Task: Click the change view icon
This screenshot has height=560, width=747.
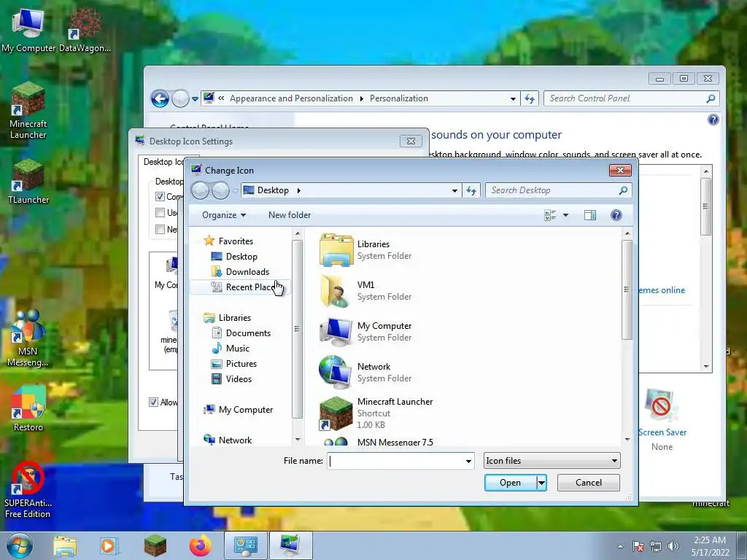Action: [550, 215]
